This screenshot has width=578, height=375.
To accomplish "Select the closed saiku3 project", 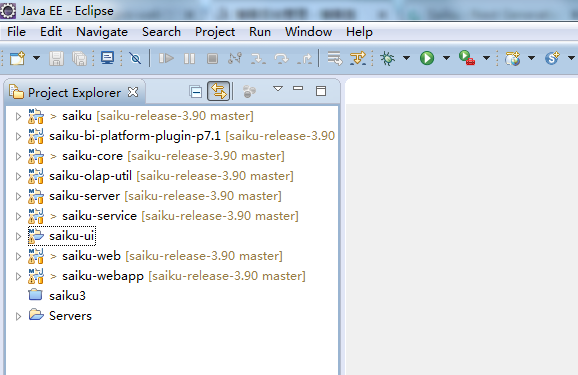I will [x=67, y=296].
